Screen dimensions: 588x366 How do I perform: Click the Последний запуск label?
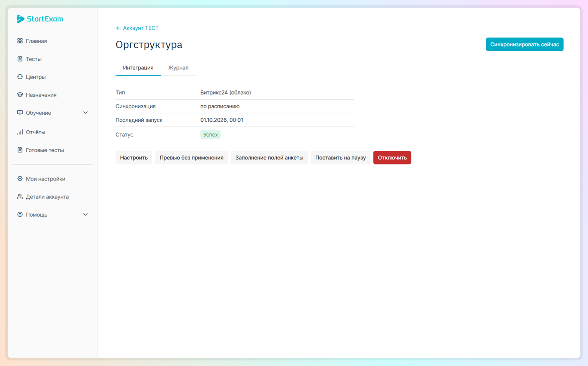click(139, 120)
